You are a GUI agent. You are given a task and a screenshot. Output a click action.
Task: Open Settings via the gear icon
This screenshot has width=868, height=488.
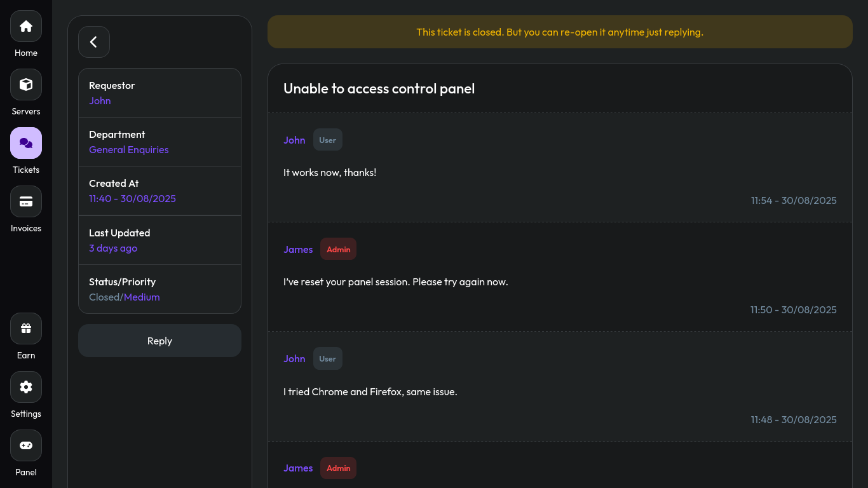tap(26, 387)
